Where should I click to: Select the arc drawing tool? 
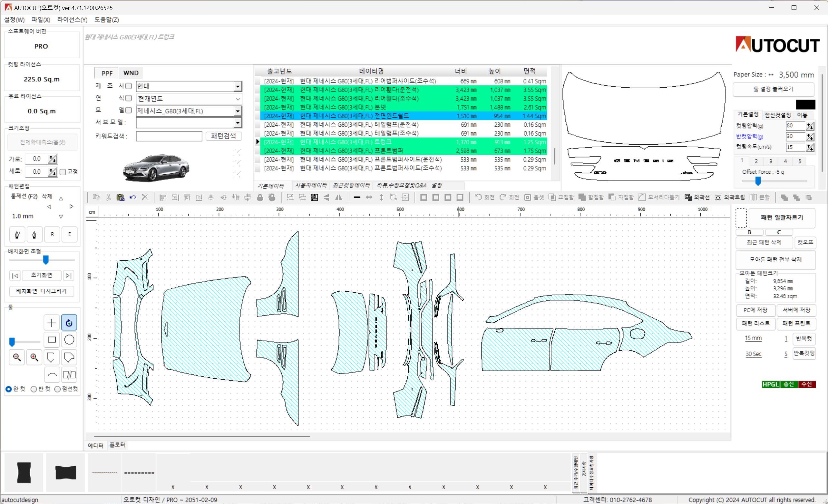pyautogui.click(x=52, y=375)
